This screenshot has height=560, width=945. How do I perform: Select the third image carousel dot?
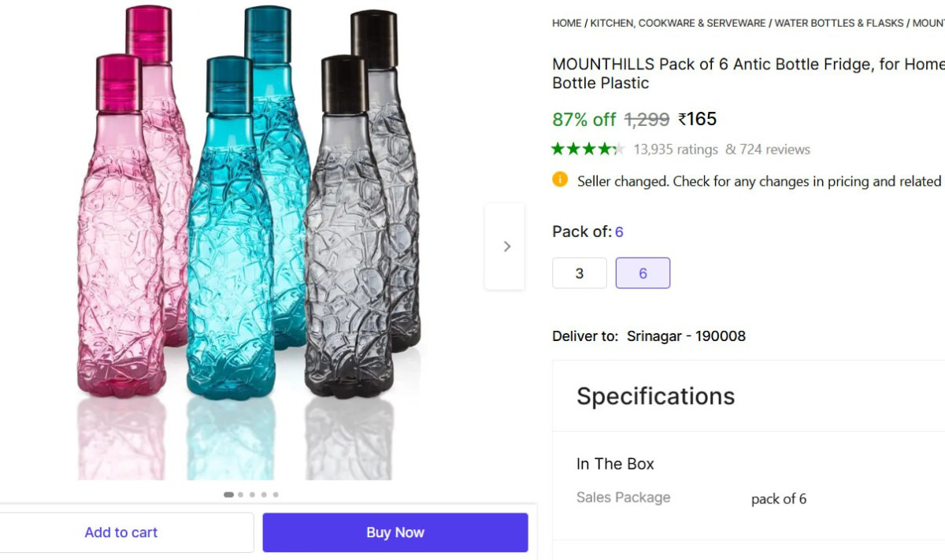pos(252,495)
